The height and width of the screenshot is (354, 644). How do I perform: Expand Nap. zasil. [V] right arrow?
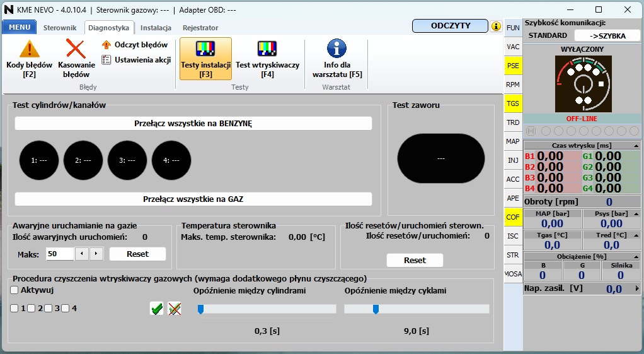pos(637,288)
